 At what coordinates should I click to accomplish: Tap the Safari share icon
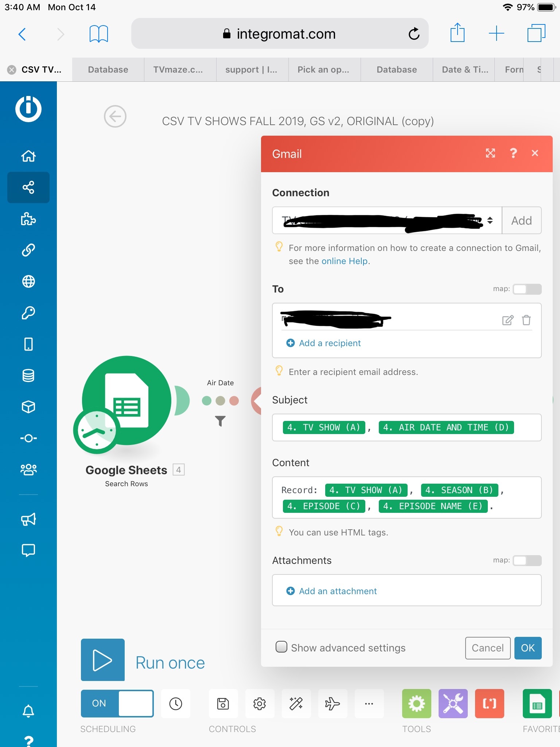pyautogui.click(x=457, y=33)
